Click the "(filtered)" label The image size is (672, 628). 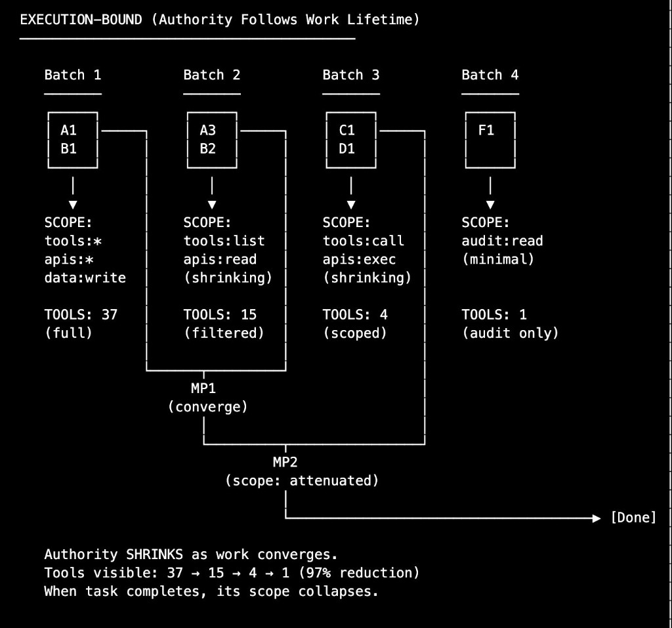tap(224, 333)
